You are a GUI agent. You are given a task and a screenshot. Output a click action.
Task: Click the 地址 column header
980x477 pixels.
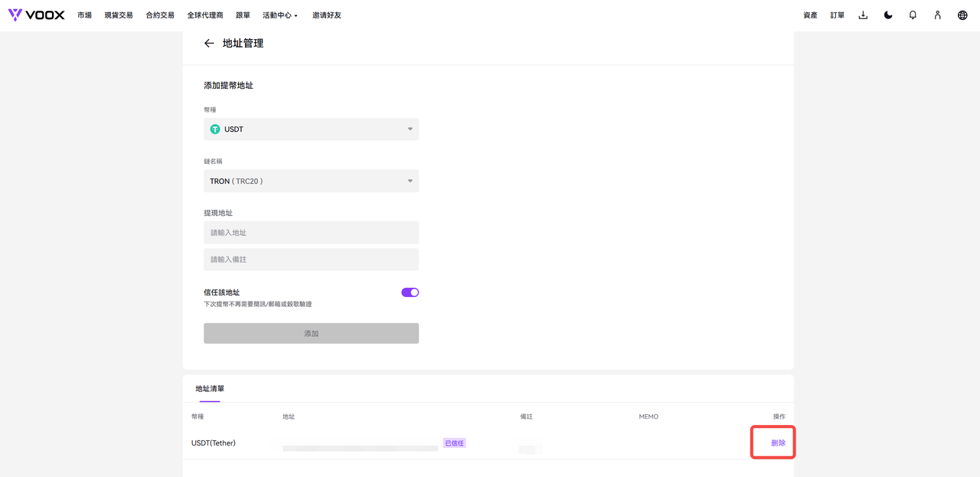click(289, 417)
